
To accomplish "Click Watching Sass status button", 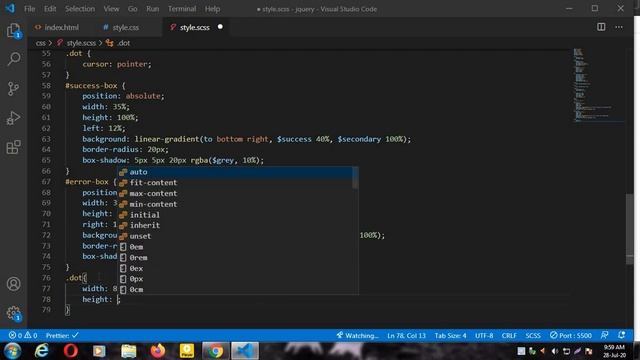I will pos(358,335).
